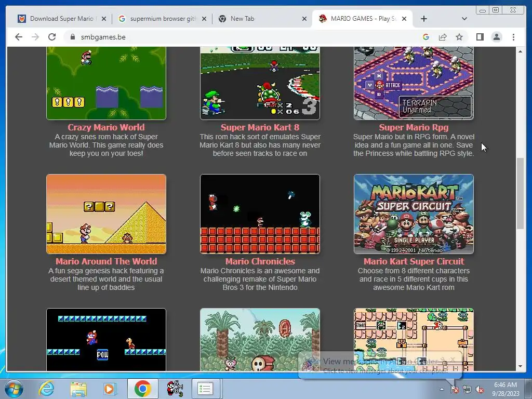The height and width of the screenshot is (399, 532).
Task: Open the Super Mario Bros 3 taskbar app
Action: pyautogui.click(x=175, y=389)
